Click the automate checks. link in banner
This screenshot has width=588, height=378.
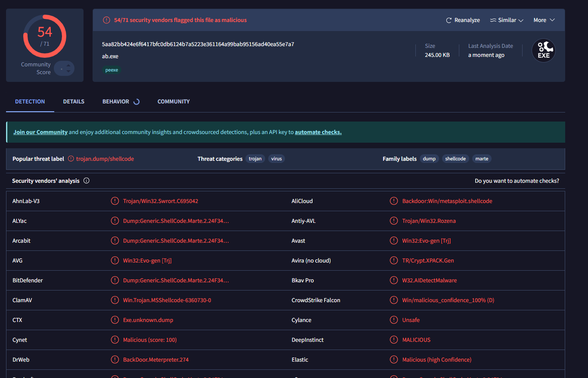318,132
